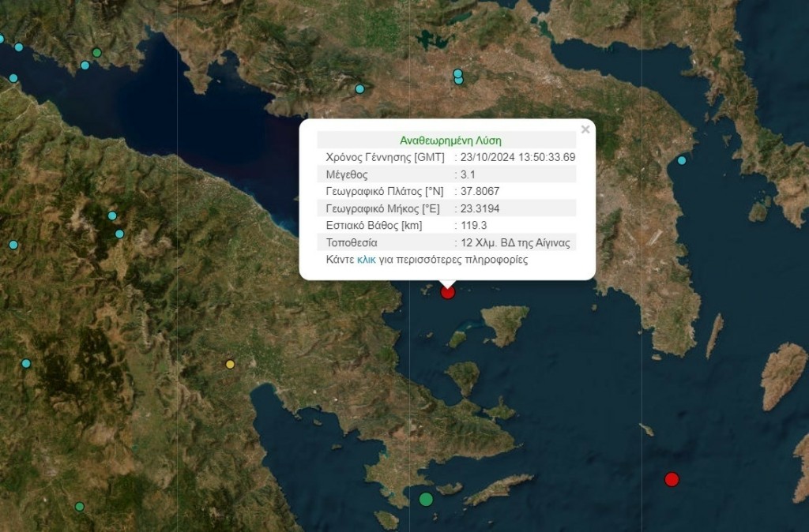
Task: Select the red epicenter marker beneath the popup
Action: point(447,292)
